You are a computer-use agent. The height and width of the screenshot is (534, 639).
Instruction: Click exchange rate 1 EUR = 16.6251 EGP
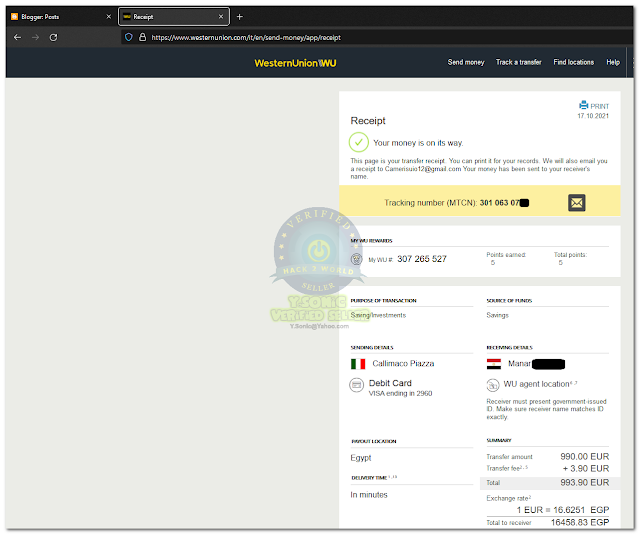point(563,510)
